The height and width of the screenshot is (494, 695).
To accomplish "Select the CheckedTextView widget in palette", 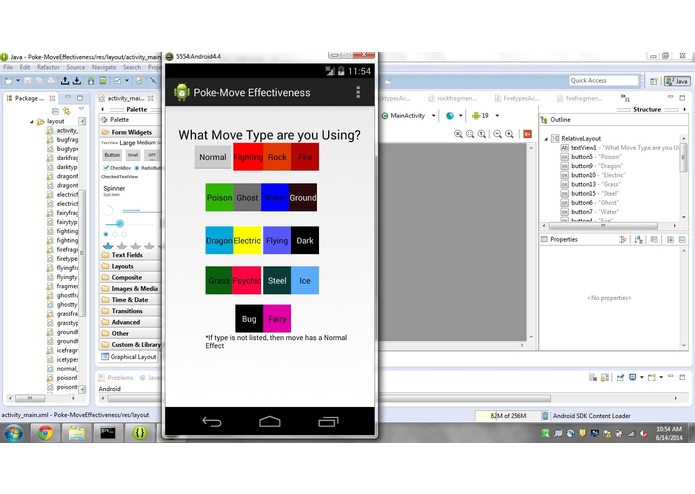I will pyautogui.click(x=120, y=176).
